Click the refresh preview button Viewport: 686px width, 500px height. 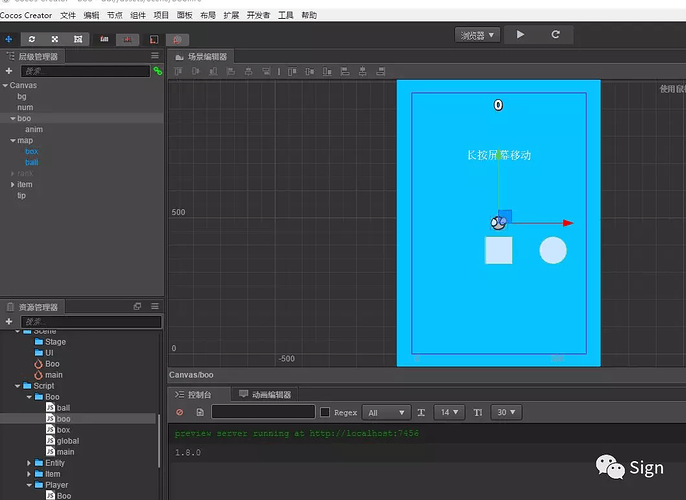point(555,35)
